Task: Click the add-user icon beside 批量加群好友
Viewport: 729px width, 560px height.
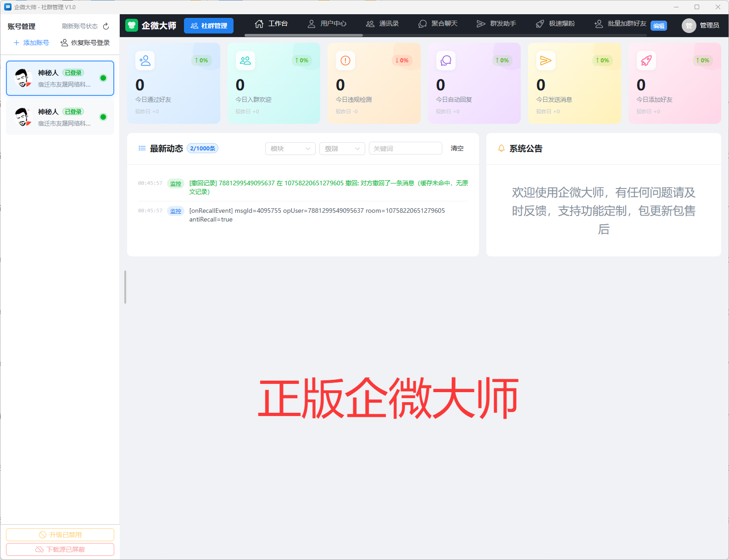Action: click(x=599, y=23)
